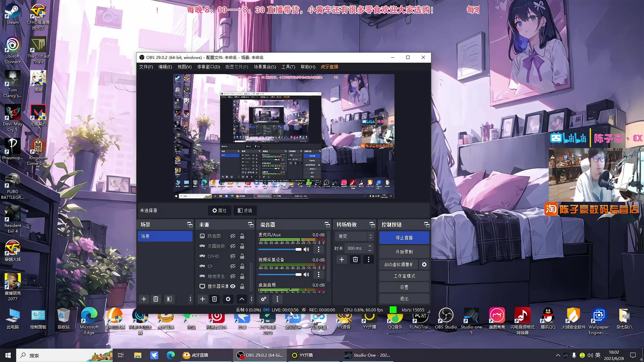Show the CF source via its eye icon
This screenshot has height=362, width=644.
point(233,266)
